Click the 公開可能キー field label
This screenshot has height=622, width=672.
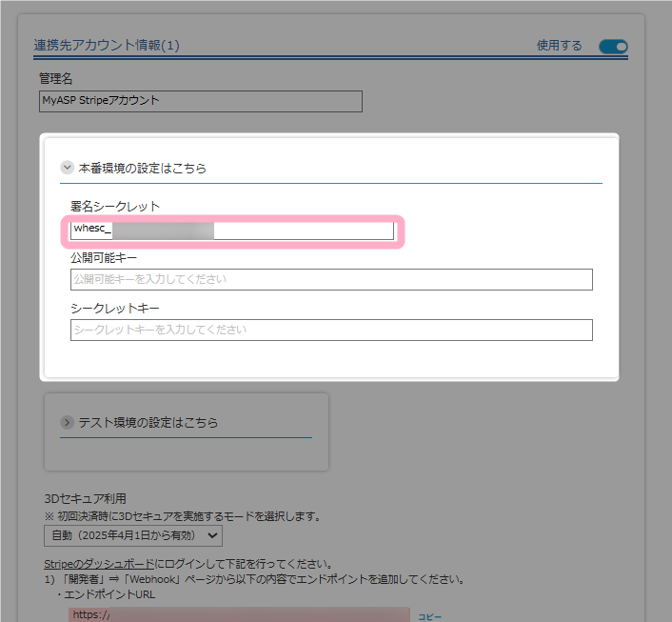[104, 257]
